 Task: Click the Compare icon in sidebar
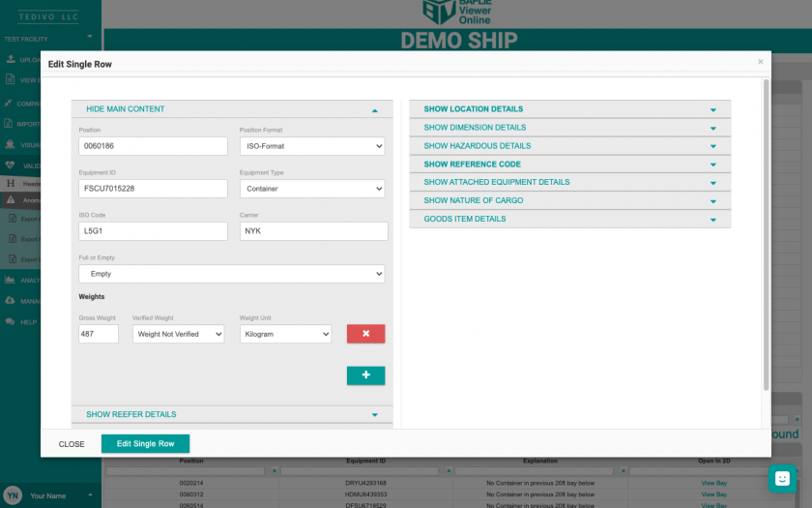coord(8,103)
